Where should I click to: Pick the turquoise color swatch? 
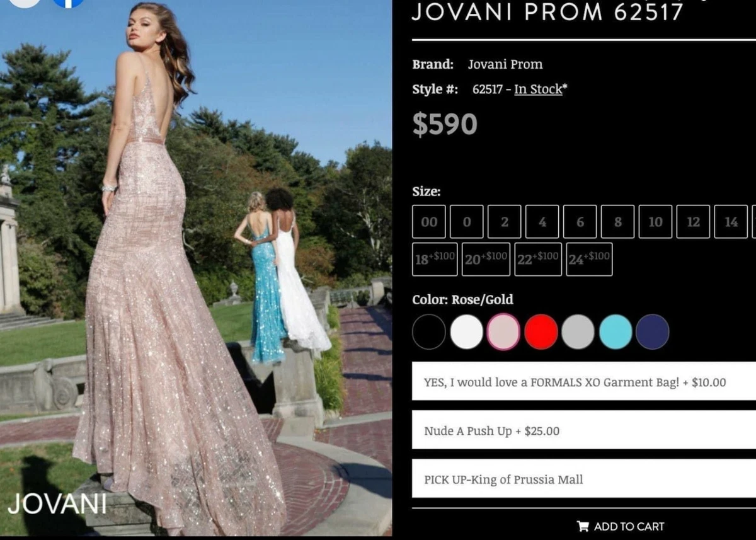point(616,332)
